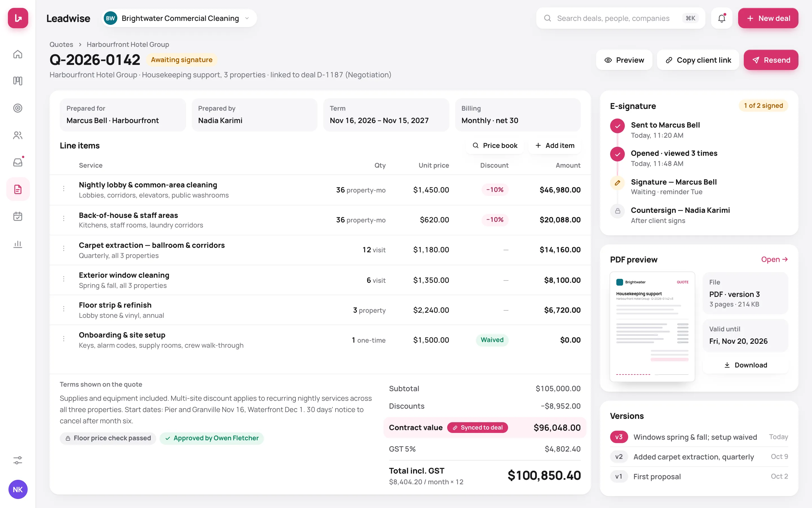
Task: Open the calendar check icon in sidebar
Action: [x=18, y=216]
